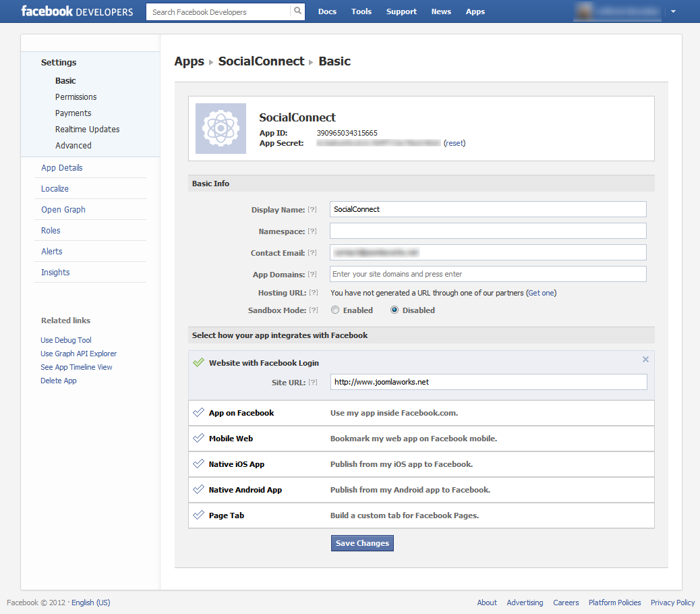Click the Display Name help [?] icon
This screenshot has width=700, height=614.
[312, 209]
